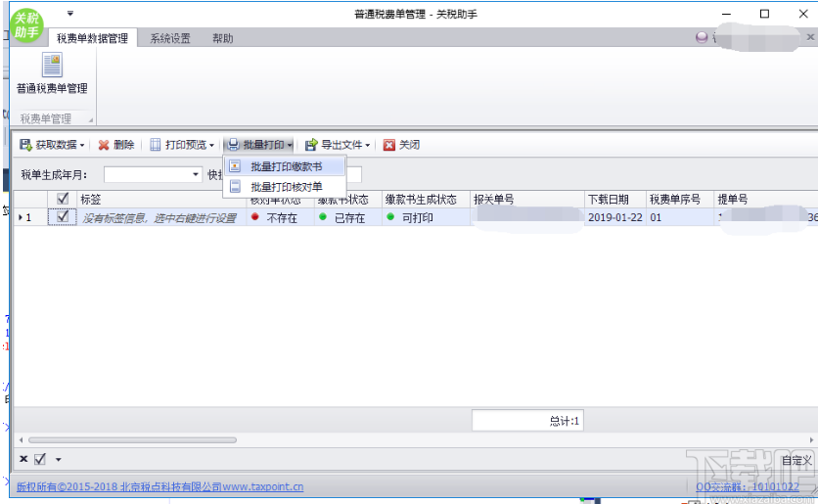Close the ribbon document X at top right
The width and height of the screenshot is (818, 504).
810,37
